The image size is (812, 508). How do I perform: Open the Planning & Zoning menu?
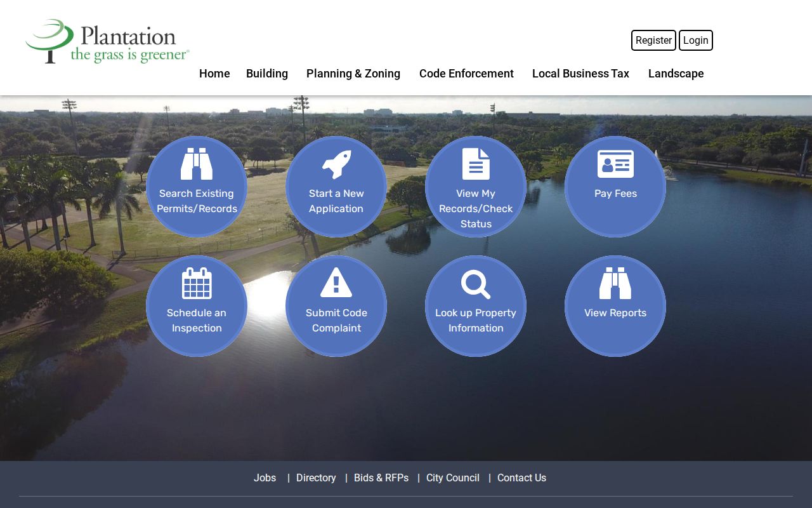(353, 74)
